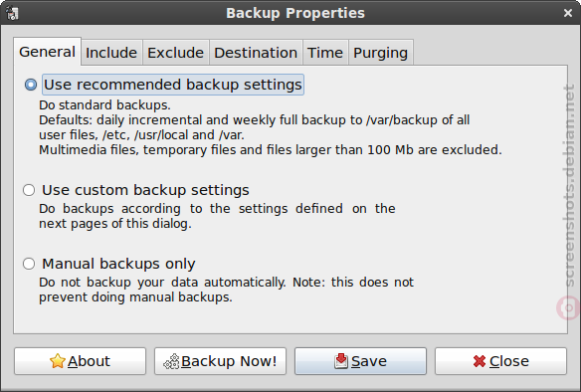Click the Manual backups only label text
Image resolution: width=581 pixels, height=392 pixels.
(x=118, y=264)
